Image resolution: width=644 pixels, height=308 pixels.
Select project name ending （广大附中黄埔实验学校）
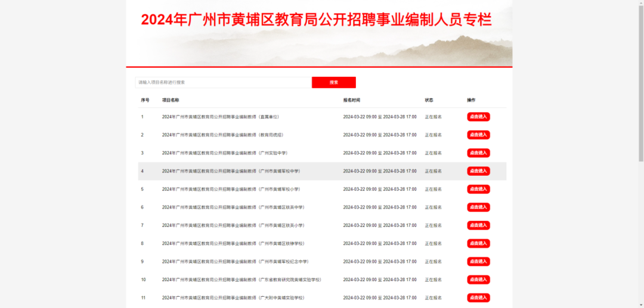pyautogui.click(x=234, y=297)
